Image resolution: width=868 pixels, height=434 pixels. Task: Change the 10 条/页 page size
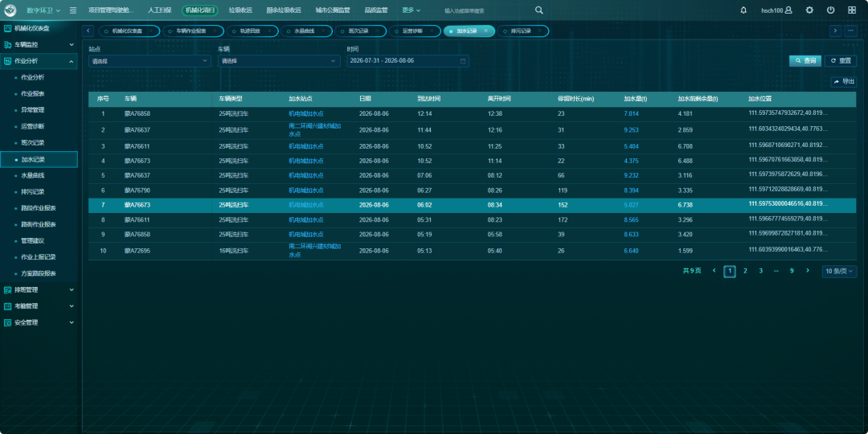coord(839,272)
